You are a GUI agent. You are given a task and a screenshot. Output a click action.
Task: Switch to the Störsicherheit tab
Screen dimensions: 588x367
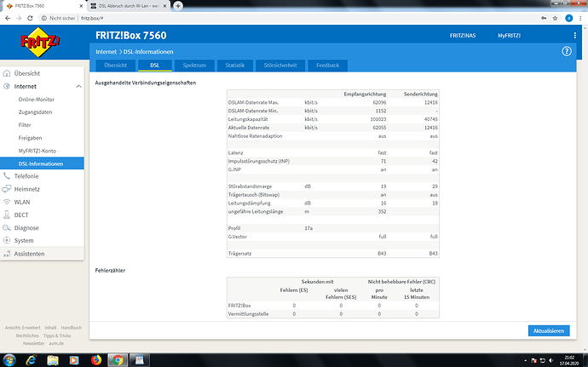point(280,66)
